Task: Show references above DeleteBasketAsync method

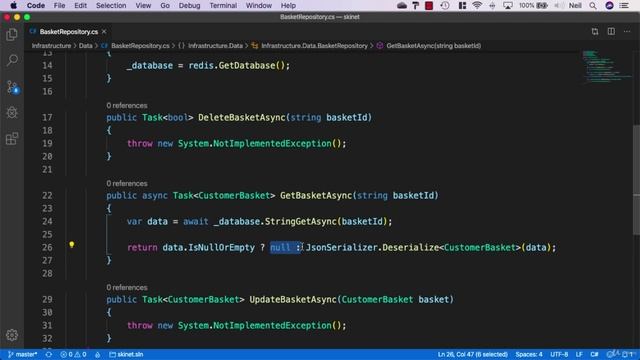Action: tap(127, 105)
